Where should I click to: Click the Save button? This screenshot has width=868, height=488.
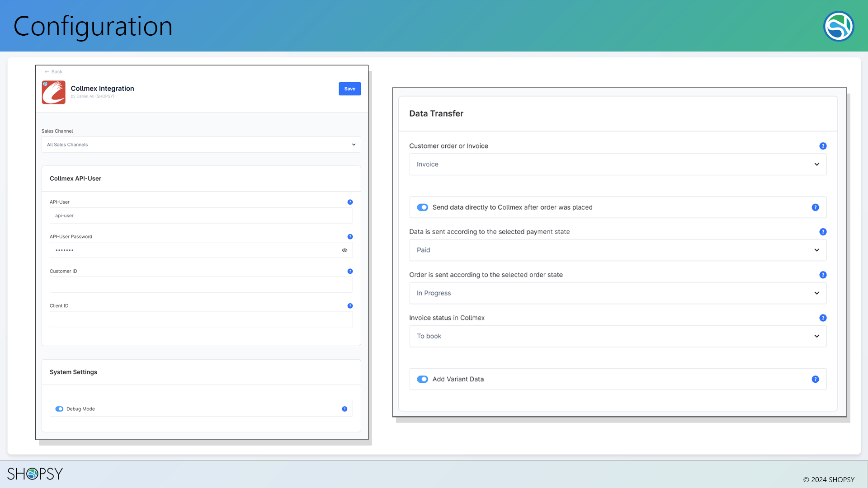[x=349, y=89]
